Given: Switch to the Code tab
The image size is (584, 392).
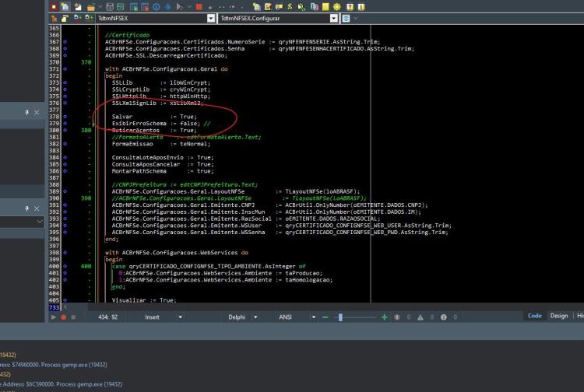Looking at the screenshot, I should point(534,316).
